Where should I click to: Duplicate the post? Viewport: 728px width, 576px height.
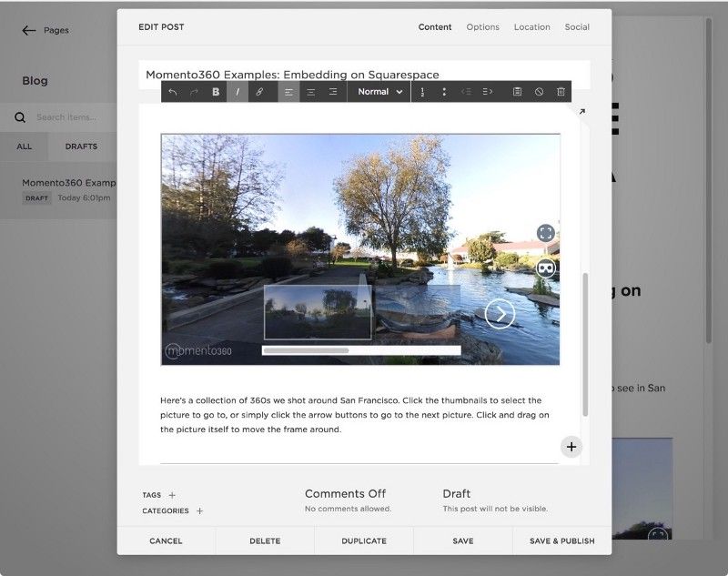click(x=364, y=541)
